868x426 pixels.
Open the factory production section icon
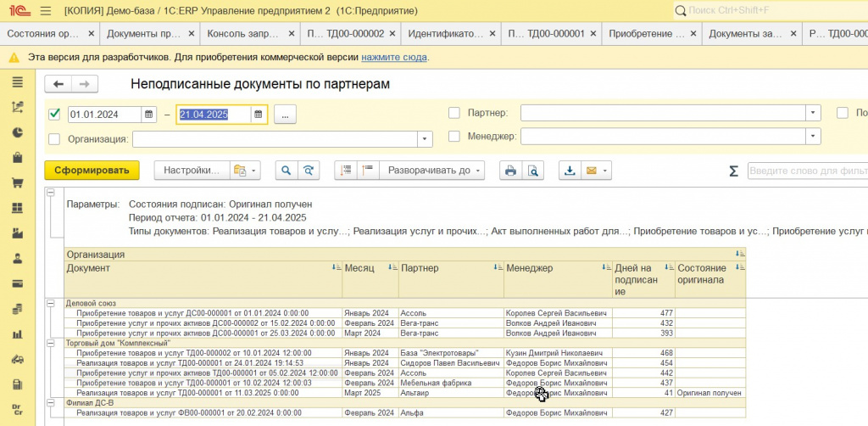pyautogui.click(x=17, y=233)
